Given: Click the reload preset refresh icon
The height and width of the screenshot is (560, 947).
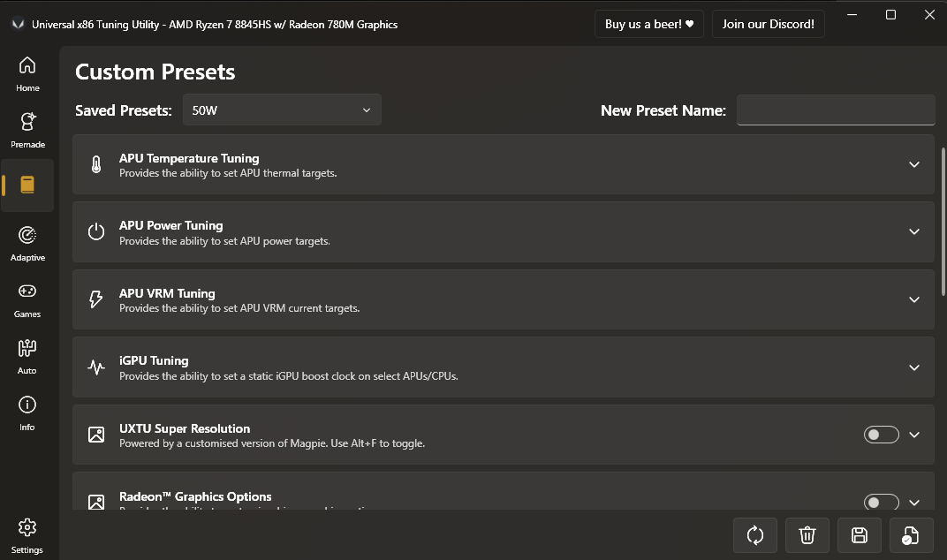Looking at the screenshot, I should [755, 535].
